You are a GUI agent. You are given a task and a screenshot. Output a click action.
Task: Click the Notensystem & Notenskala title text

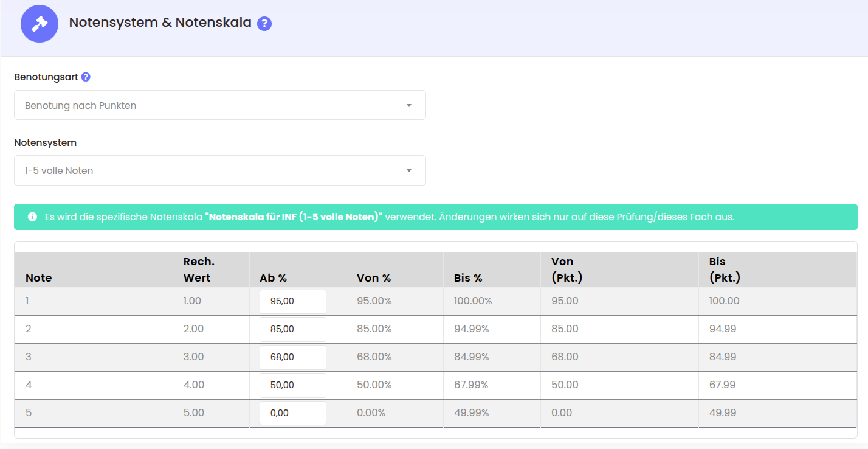[x=160, y=23]
